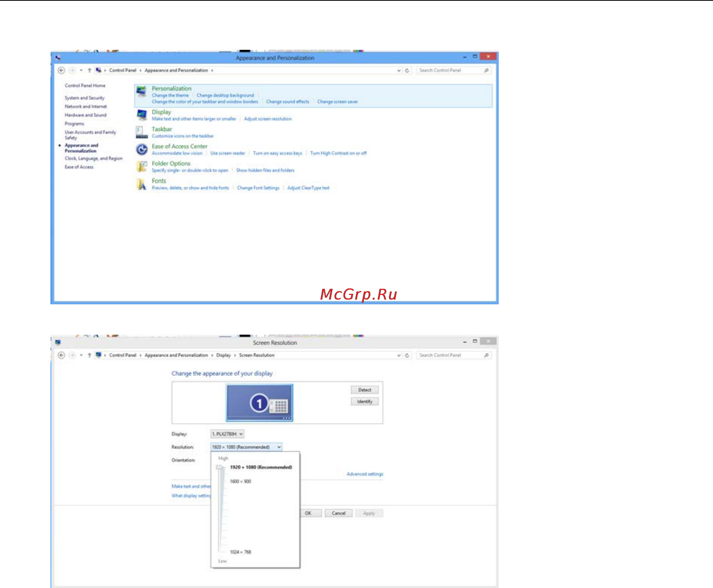Open the Display dropdown showing 1. PLX2780H
Screen dimensions: 713x588
pyautogui.click(x=228, y=434)
